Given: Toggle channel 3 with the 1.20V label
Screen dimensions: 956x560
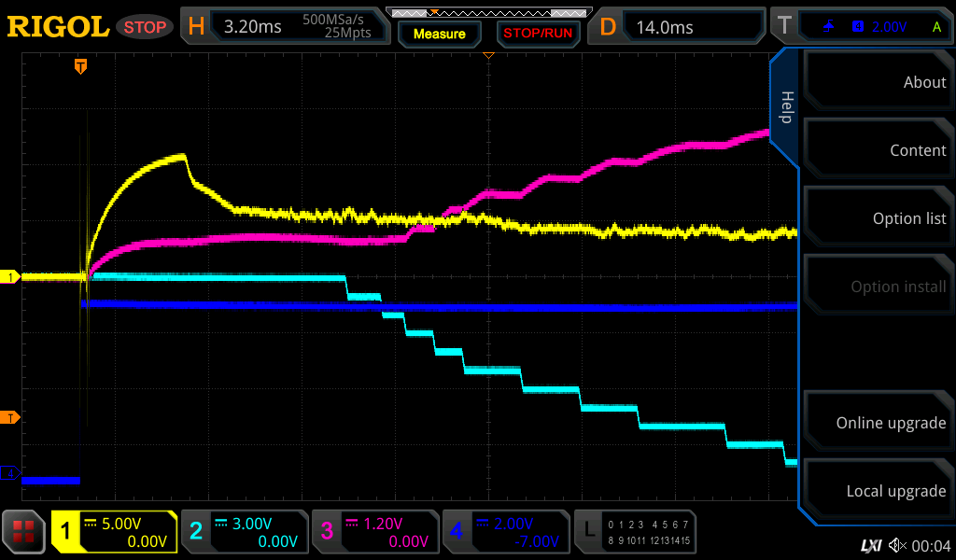Looking at the screenshot, I should coord(374,532).
